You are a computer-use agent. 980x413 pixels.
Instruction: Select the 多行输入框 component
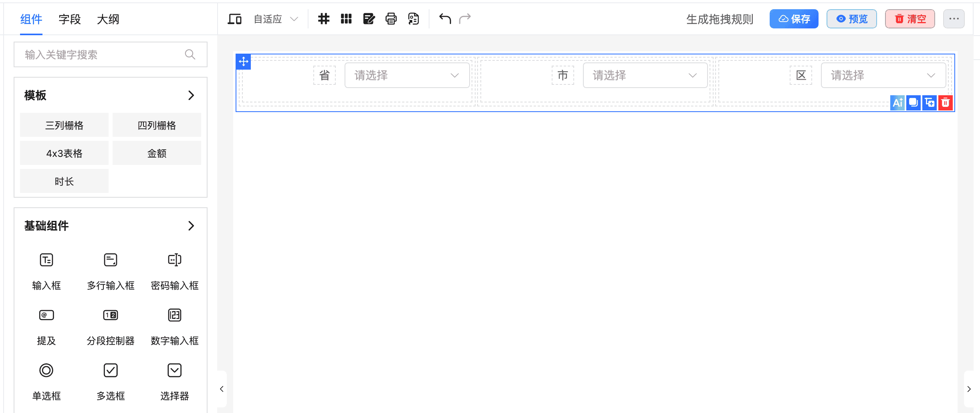click(111, 271)
